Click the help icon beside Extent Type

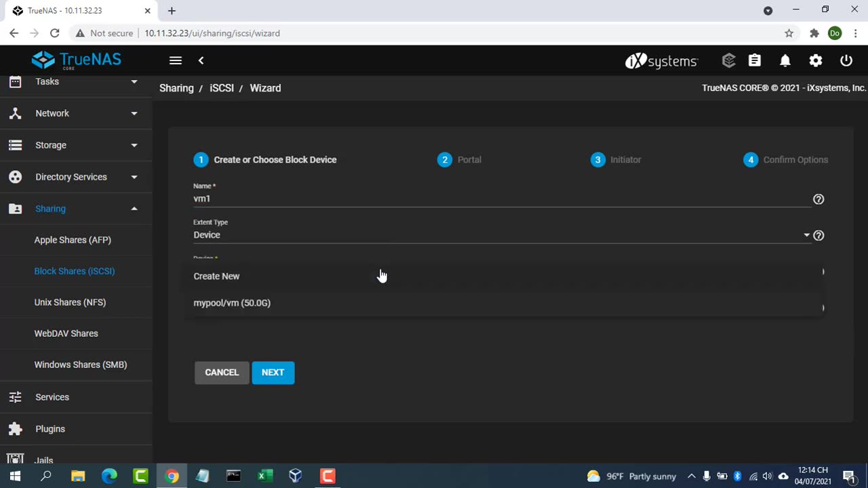click(x=818, y=235)
